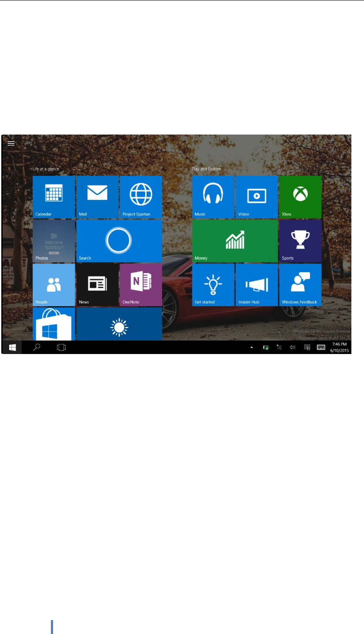Image resolution: width=364 pixels, height=634 pixels.
Task: Open the News tile
Action: (x=97, y=285)
